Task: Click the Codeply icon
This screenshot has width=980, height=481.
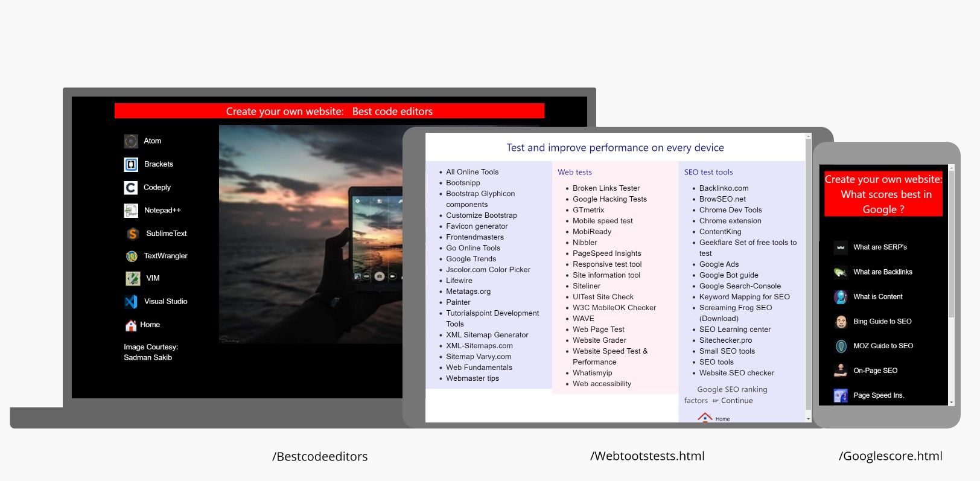Action: 131,188
